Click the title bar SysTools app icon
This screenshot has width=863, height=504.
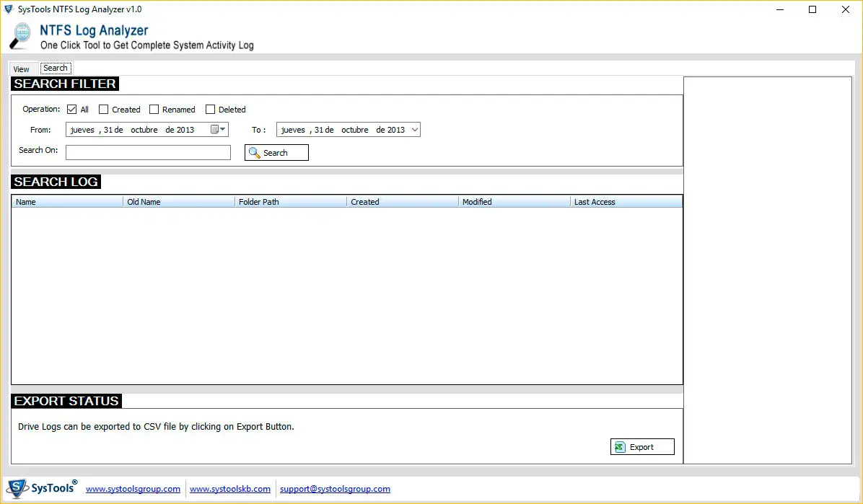click(8, 9)
